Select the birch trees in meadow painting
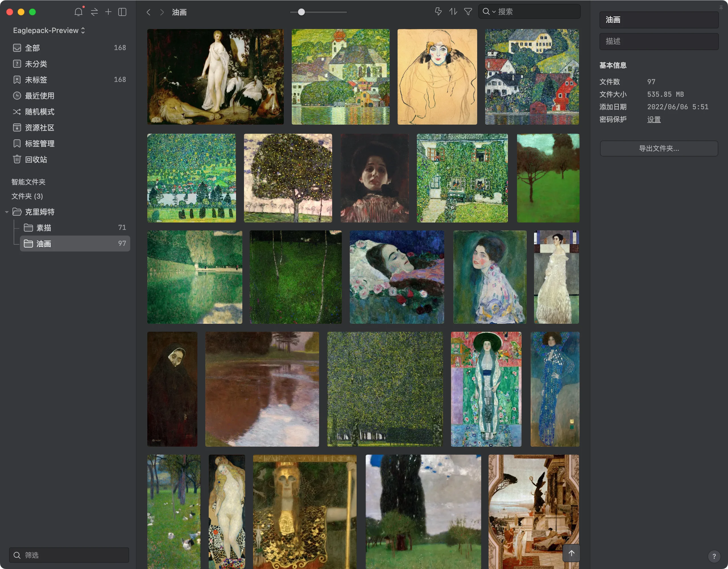This screenshot has height=569, width=728. pos(296,277)
